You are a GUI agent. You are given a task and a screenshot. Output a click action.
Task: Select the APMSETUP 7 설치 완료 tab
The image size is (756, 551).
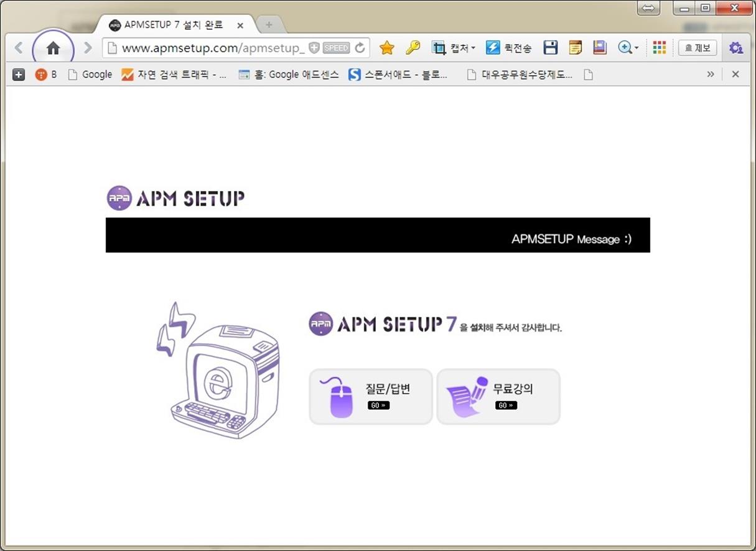pyautogui.click(x=174, y=25)
